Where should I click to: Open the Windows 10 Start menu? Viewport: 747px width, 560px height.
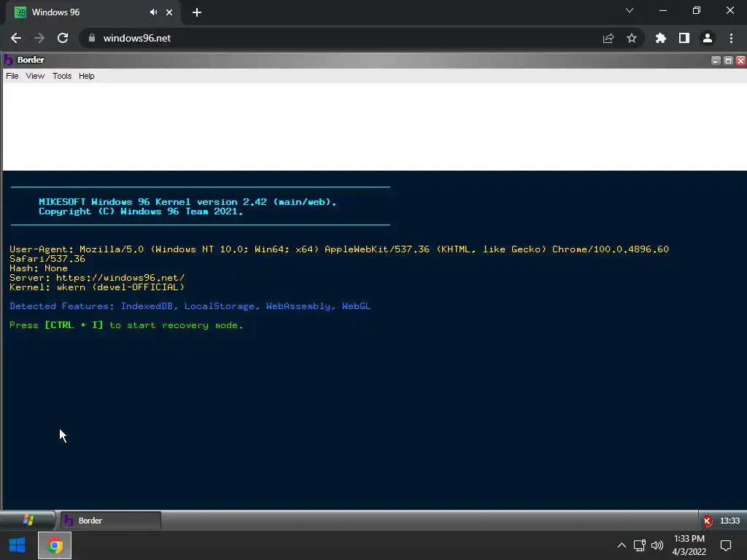[18, 545]
